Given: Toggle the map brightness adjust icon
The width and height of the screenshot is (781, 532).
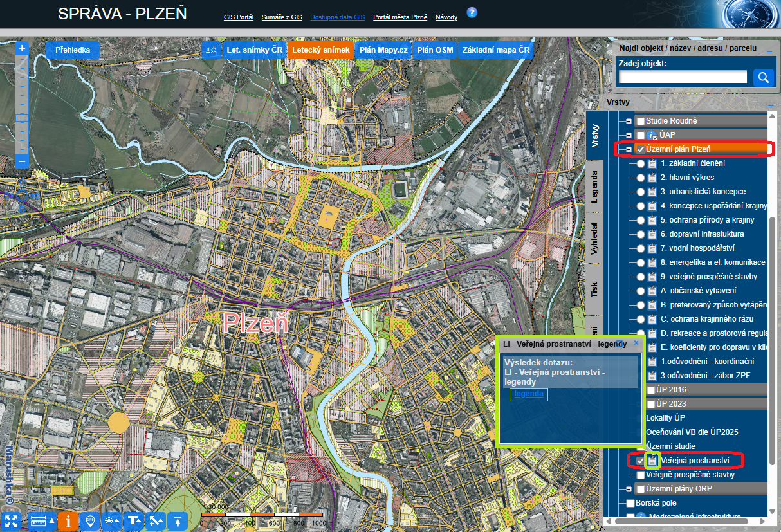Looking at the screenshot, I should point(211,50).
